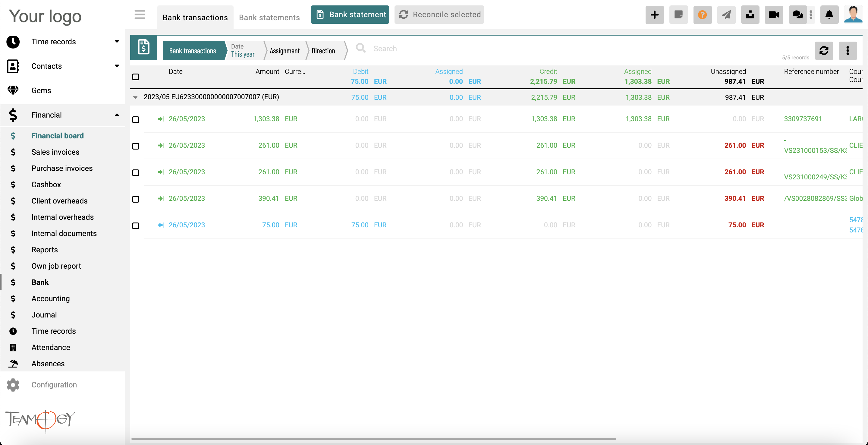Click the horizontal scrollbar at bottom
The width and height of the screenshot is (868, 445).
pyautogui.click(x=373, y=439)
